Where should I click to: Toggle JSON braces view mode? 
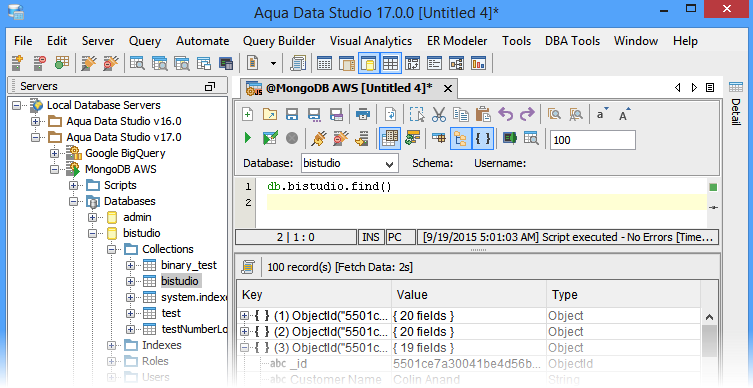point(483,139)
